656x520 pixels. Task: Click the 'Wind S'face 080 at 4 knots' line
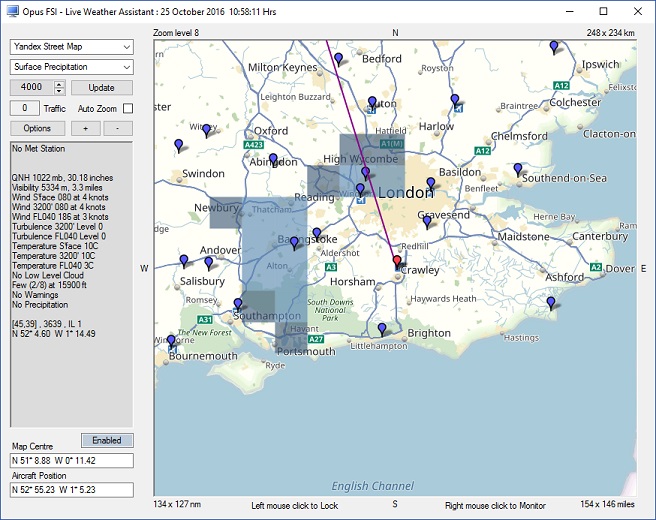point(60,197)
